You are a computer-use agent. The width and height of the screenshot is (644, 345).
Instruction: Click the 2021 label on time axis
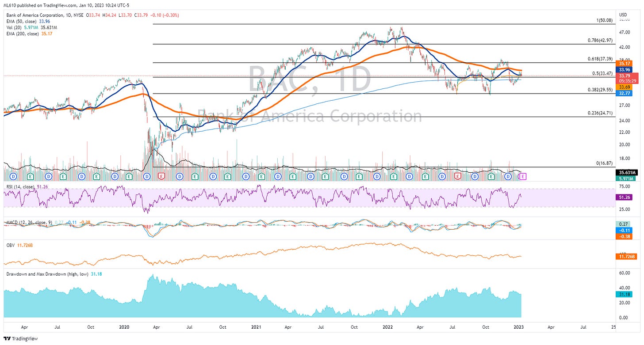[257, 327]
